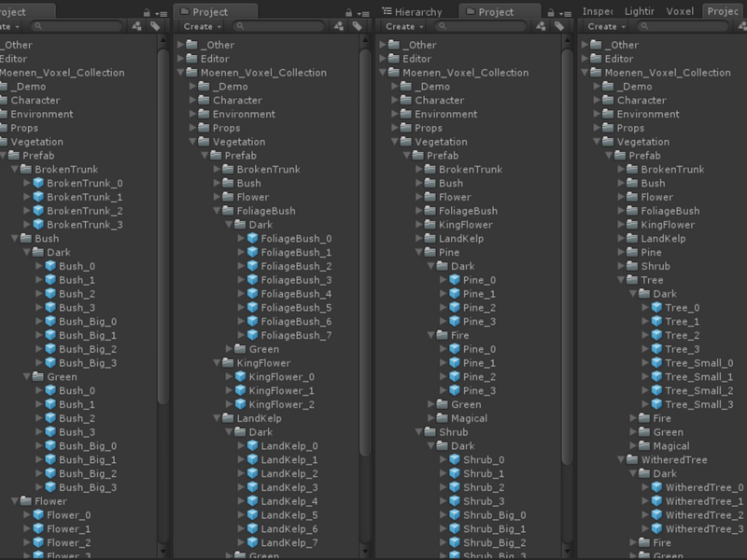Select the Project tab next to Voxel
Viewport: 747px width, 560px height.
click(x=725, y=11)
